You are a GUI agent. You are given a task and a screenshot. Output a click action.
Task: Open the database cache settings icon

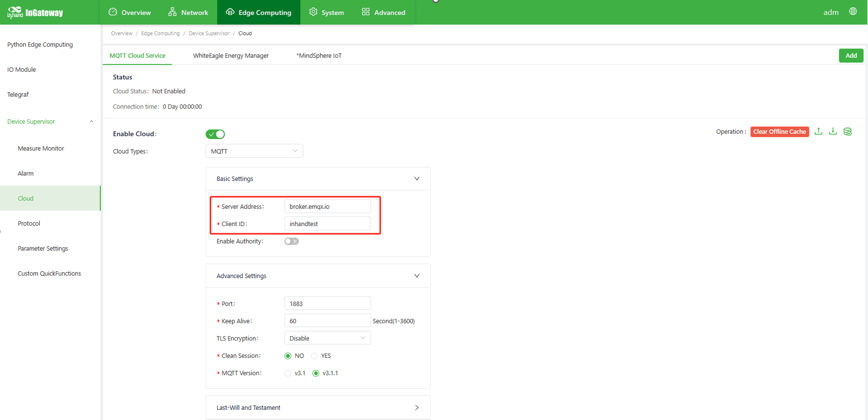pyautogui.click(x=848, y=132)
